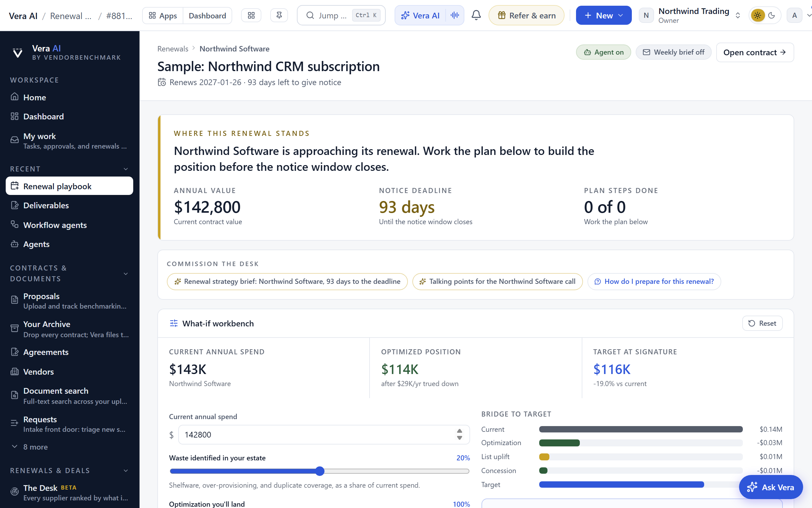Click the 93 days notice deadline value

pyautogui.click(x=407, y=207)
